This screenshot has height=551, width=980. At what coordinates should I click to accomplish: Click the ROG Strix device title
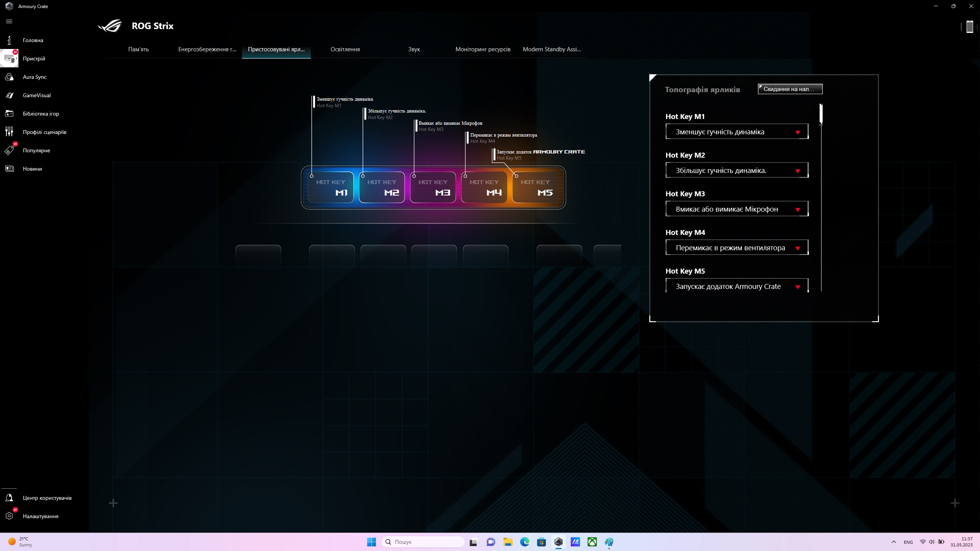(153, 26)
